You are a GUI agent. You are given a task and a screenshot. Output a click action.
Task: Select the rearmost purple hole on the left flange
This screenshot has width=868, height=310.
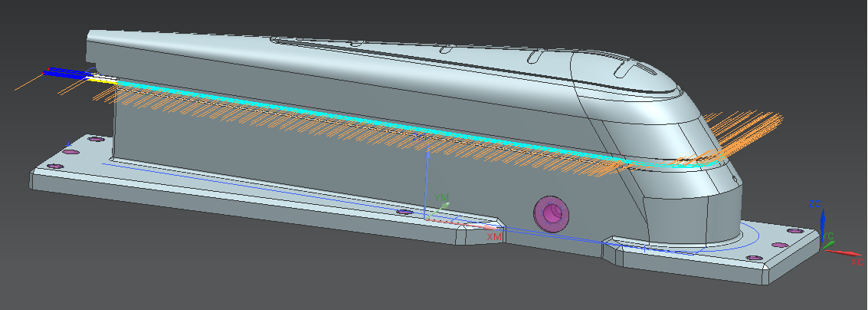point(95,140)
